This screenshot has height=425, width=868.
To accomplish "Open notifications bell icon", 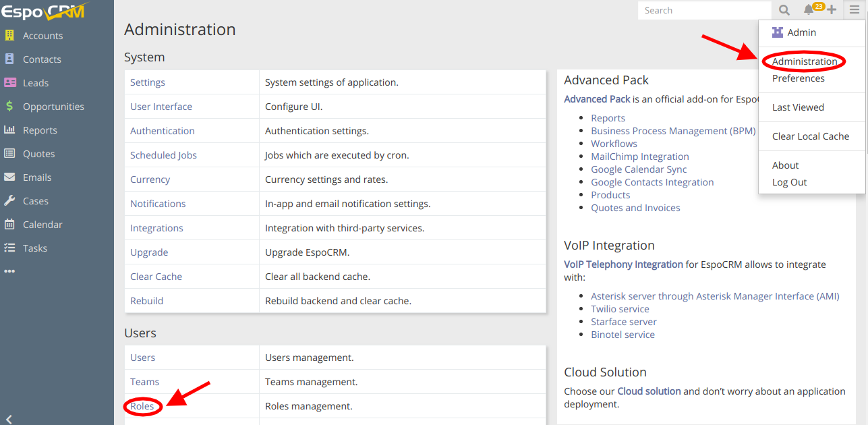I will point(808,10).
